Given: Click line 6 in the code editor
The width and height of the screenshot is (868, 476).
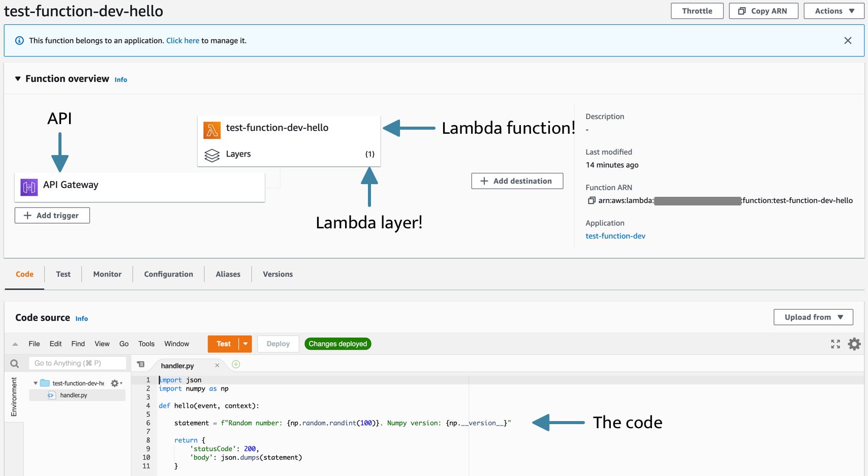Looking at the screenshot, I should 342,423.
